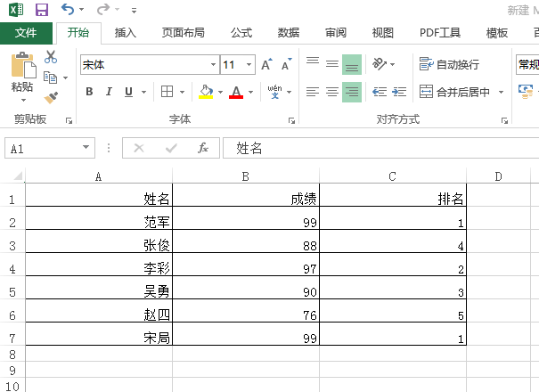539x392 pixels.
Task: Expand the 合并后居中 dropdown arrow
Action: coord(502,92)
